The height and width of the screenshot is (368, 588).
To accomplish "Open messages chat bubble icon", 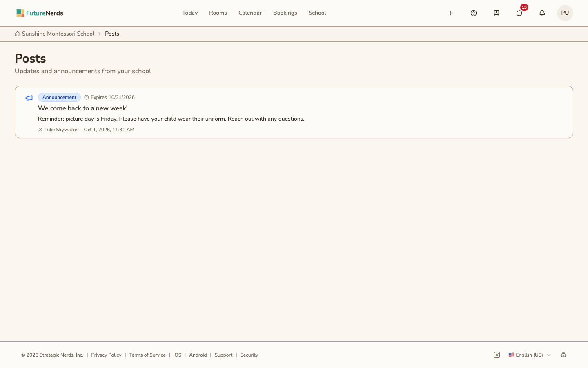I will (519, 13).
